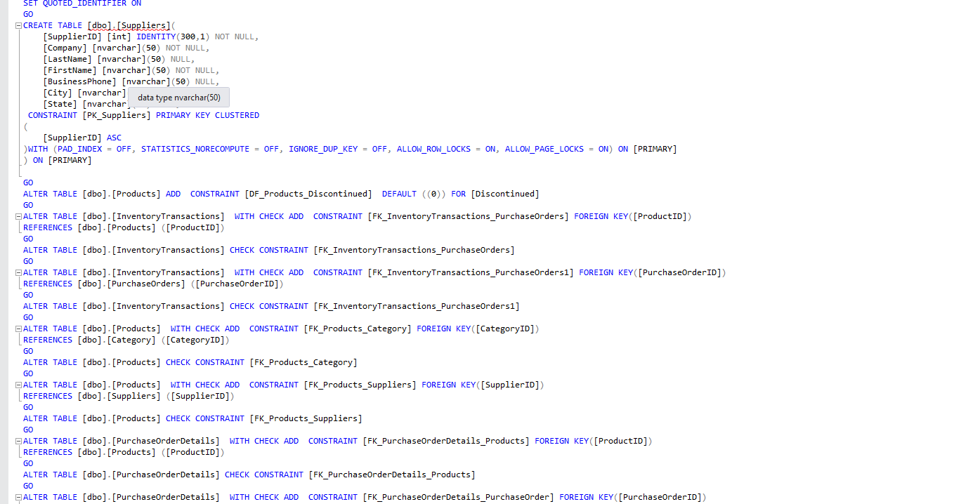Collapse the FK_Products_Suppliers constraint block

17,384
